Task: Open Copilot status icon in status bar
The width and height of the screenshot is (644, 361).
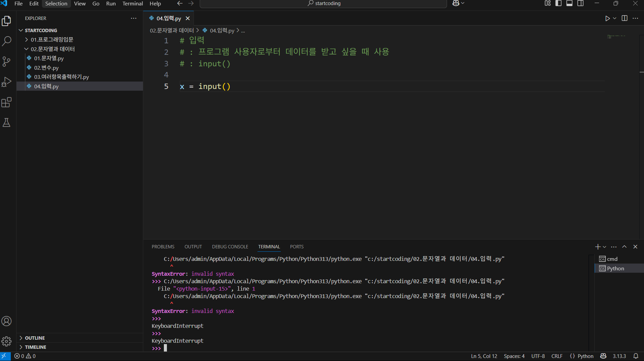Action: pos(603,356)
